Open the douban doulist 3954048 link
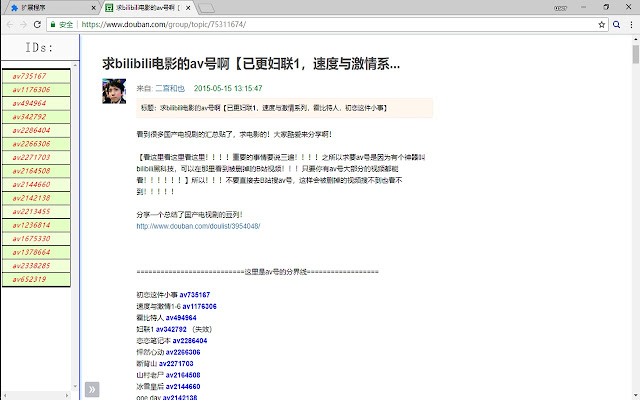640x400 pixels. tap(198, 226)
